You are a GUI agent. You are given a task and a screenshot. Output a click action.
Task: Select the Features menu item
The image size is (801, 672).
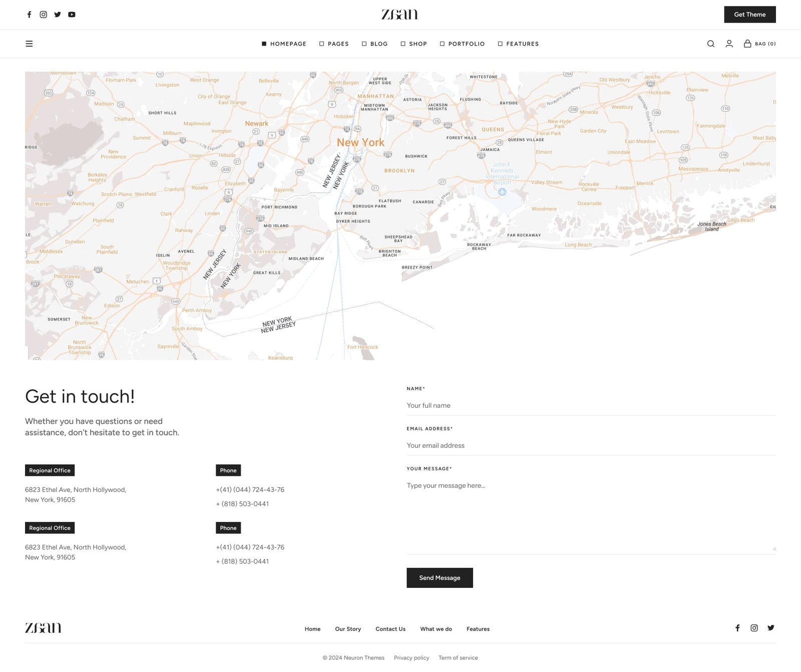point(518,44)
